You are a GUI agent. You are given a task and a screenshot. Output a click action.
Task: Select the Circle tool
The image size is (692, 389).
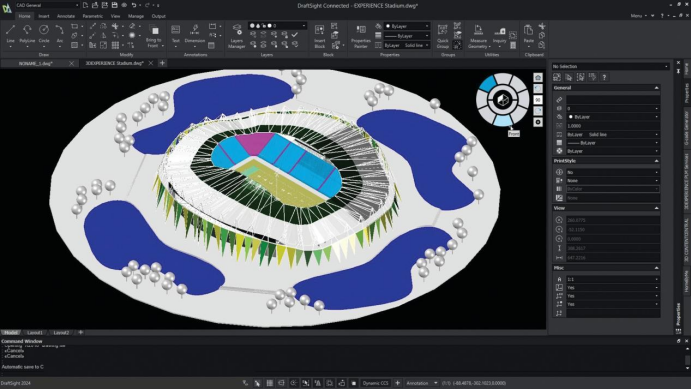[x=44, y=34]
